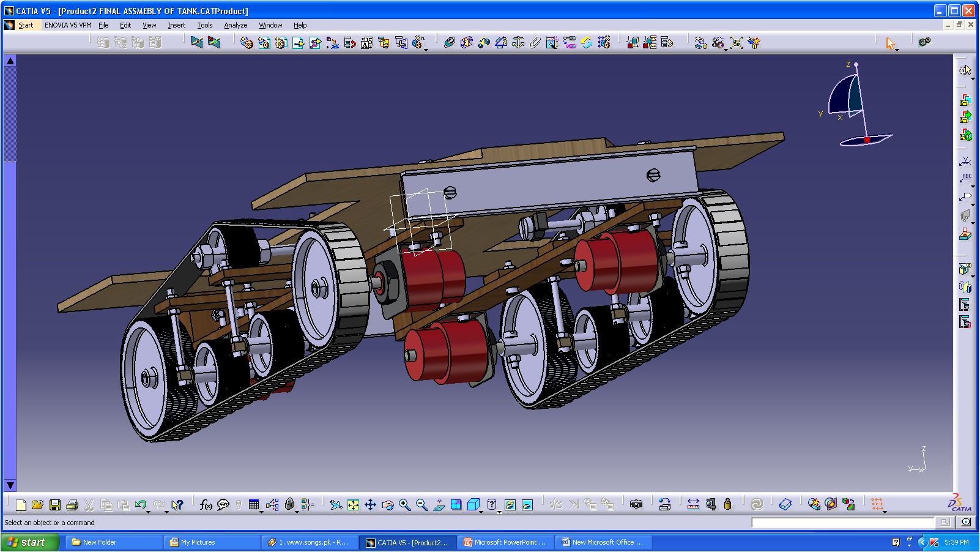Click the power input command field

coord(842,522)
